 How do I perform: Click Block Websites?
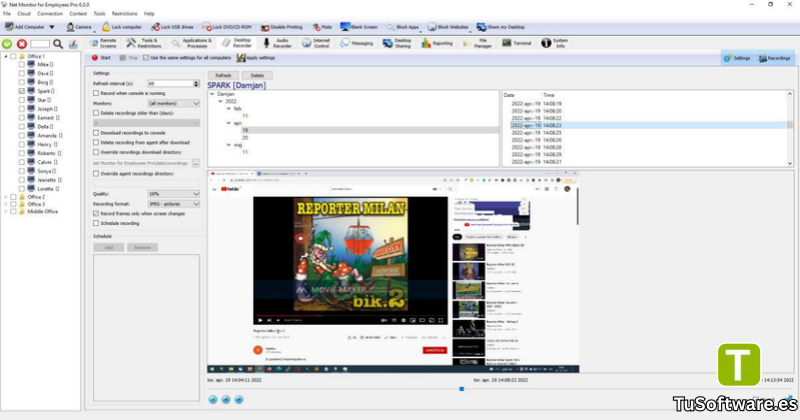(448, 27)
